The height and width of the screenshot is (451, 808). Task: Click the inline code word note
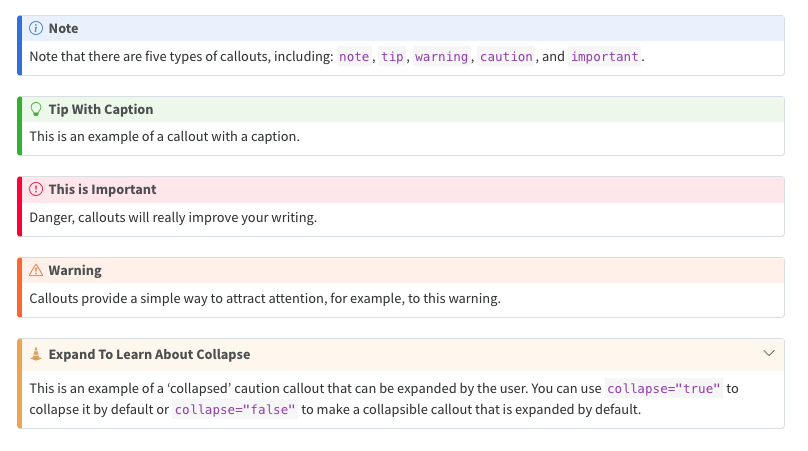point(354,57)
